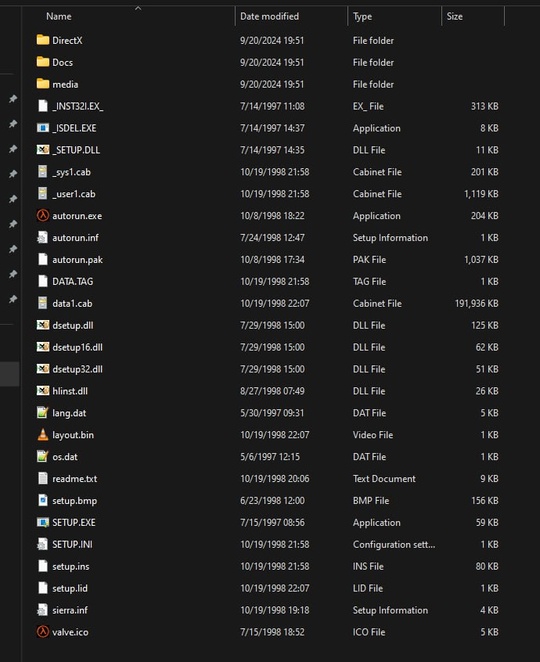Select the setup.lid file name

pyautogui.click(x=70, y=589)
